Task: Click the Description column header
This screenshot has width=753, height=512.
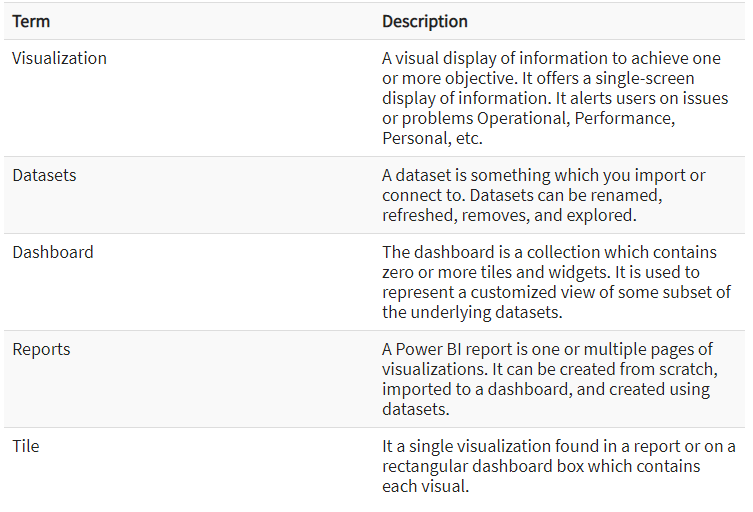Action: click(425, 22)
